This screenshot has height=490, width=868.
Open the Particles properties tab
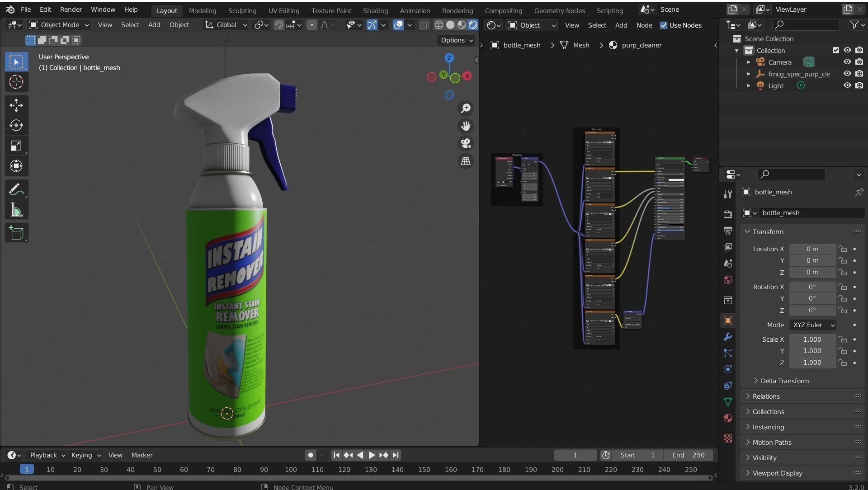point(728,353)
